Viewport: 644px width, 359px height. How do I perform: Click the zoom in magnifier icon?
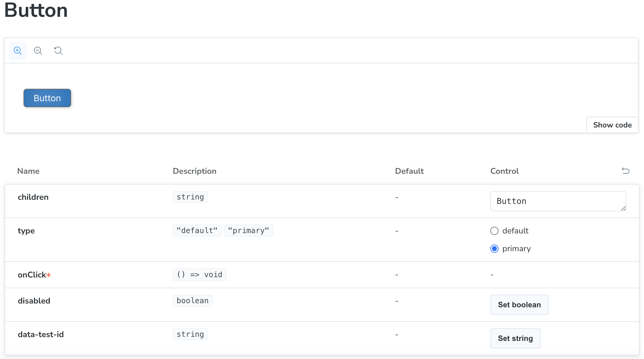(18, 51)
